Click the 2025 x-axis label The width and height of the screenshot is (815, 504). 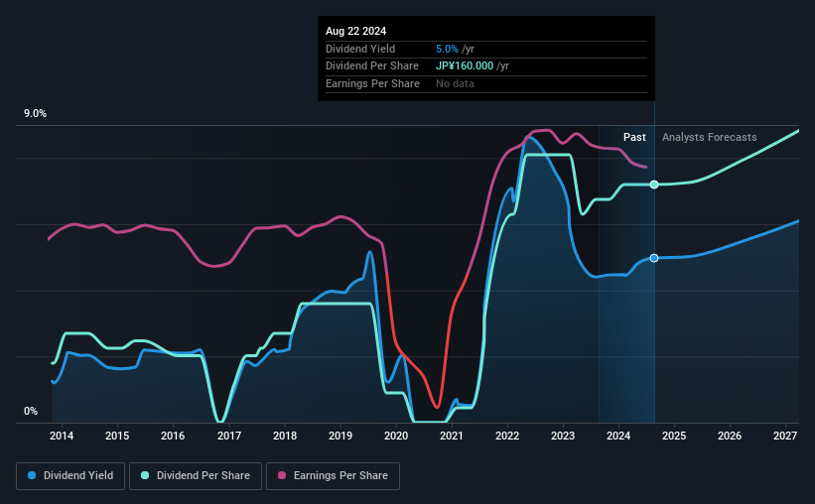pos(674,436)
